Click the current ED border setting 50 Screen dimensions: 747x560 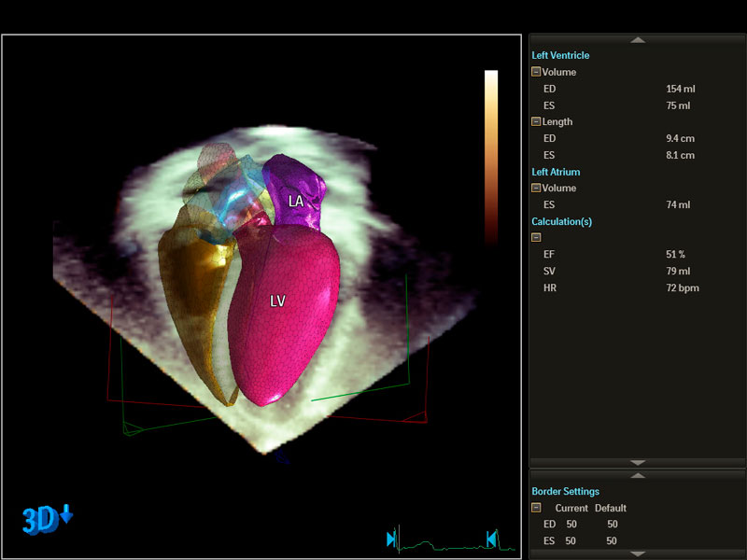pyautogui.click(x=571, y=525)
